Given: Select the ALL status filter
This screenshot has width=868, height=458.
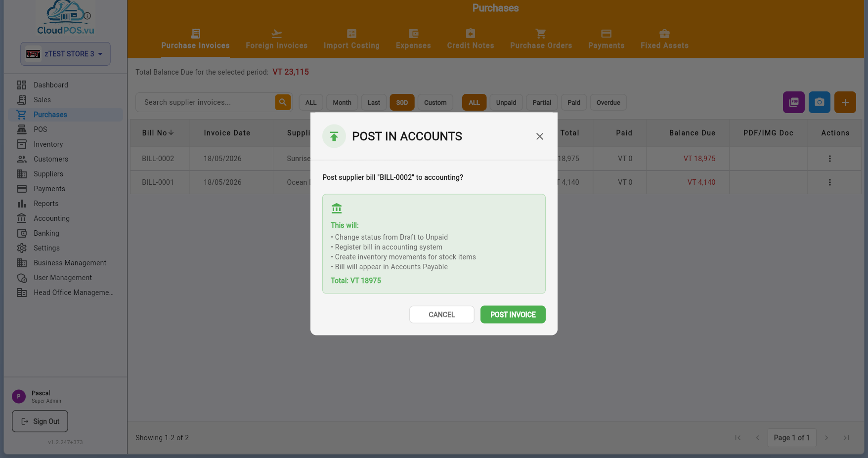Looking at the screenshot, I should point(474,103).
